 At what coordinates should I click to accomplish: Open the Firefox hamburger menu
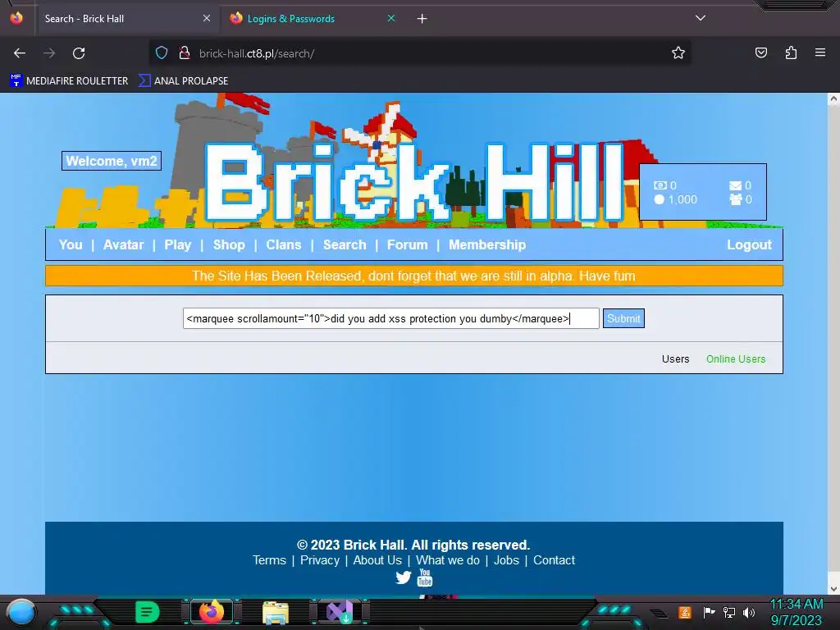tap(820, 52)
